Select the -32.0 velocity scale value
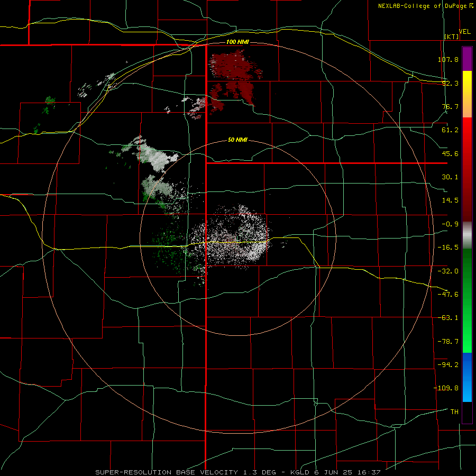The height and width of the screenshot is (476, 476). tap(448, 271)
